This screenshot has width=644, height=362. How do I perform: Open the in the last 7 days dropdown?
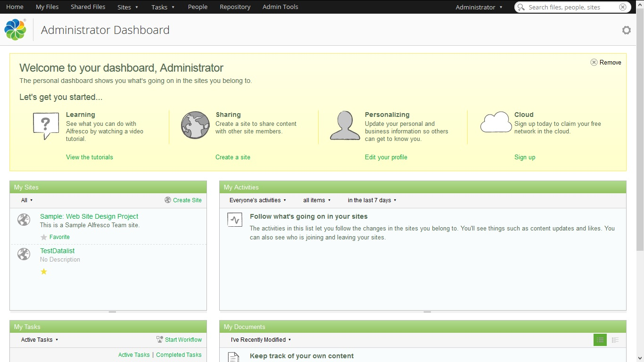coord(372,200)
